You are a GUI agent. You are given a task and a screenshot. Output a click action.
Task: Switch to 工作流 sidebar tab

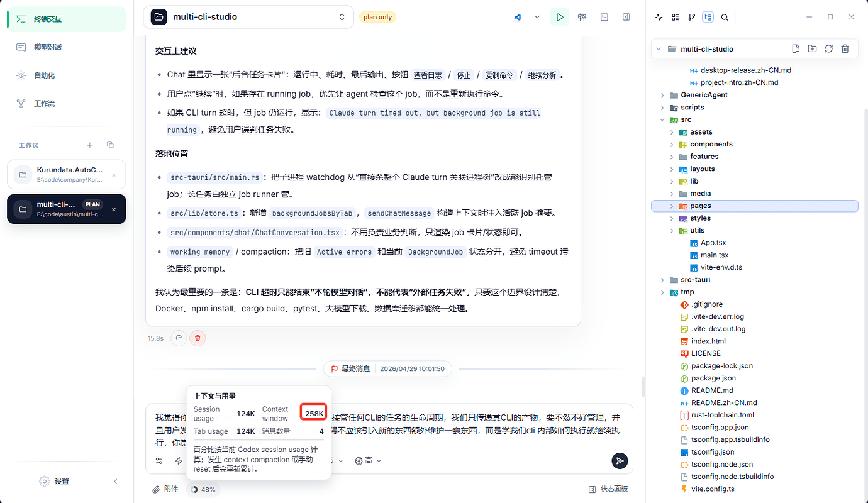67,104
